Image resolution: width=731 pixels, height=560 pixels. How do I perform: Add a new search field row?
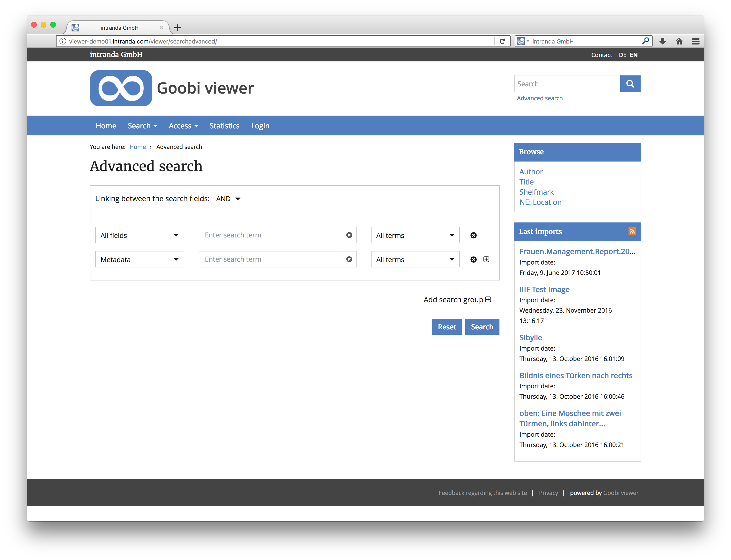pyautogui.click(x=486, y=259)
